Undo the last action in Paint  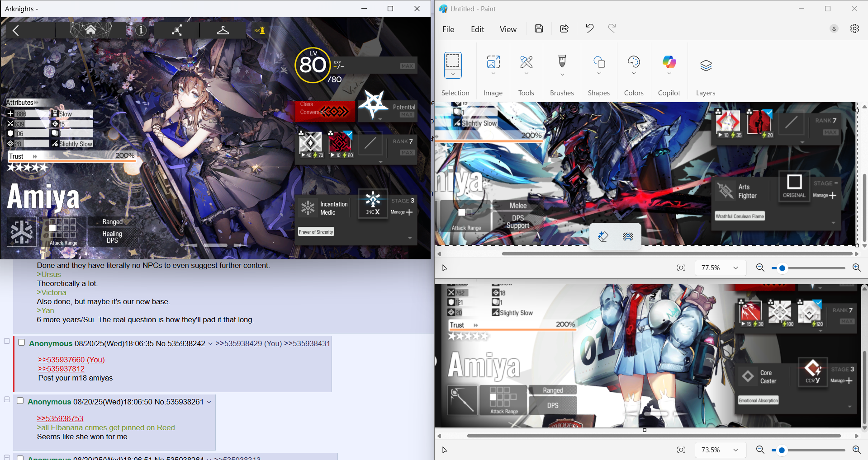pos(589,28)
